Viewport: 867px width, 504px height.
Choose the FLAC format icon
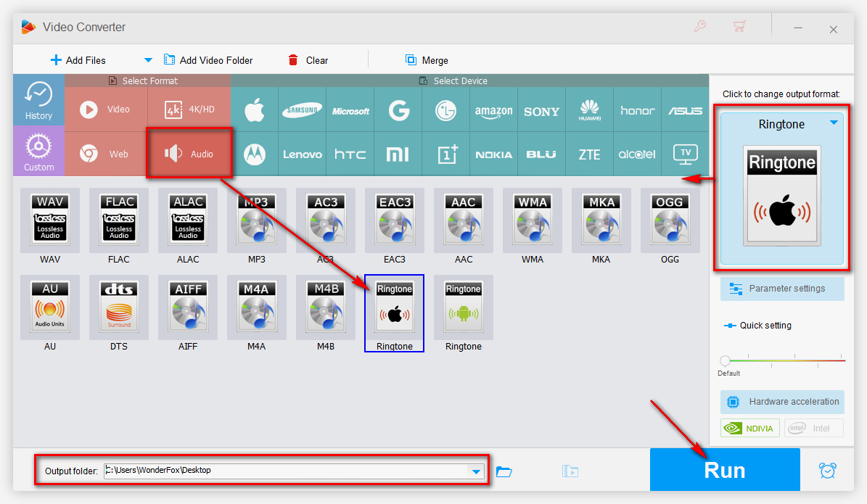pos(119,220)
